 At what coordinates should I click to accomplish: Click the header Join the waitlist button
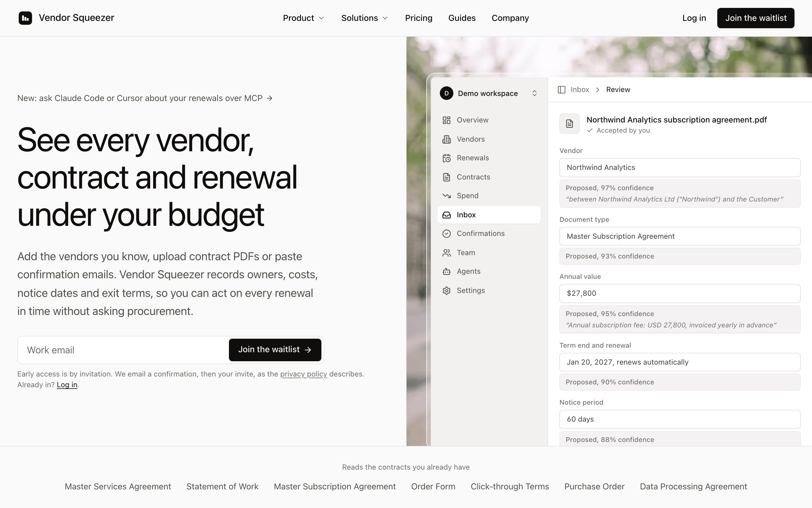pyautogui.click(x=756, y=18)
